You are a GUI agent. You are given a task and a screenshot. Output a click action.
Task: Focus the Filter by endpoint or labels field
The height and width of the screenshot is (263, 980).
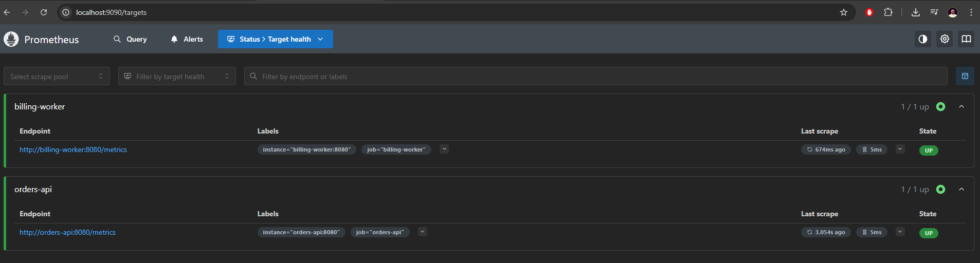coord(595,77)
